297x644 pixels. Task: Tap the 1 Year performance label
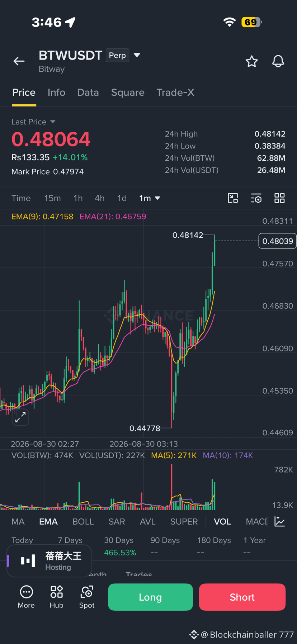click(255, 540)
